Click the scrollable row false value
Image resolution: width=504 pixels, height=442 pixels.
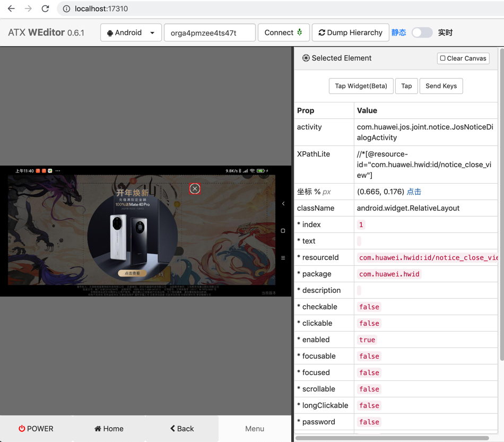click(369, 389)
